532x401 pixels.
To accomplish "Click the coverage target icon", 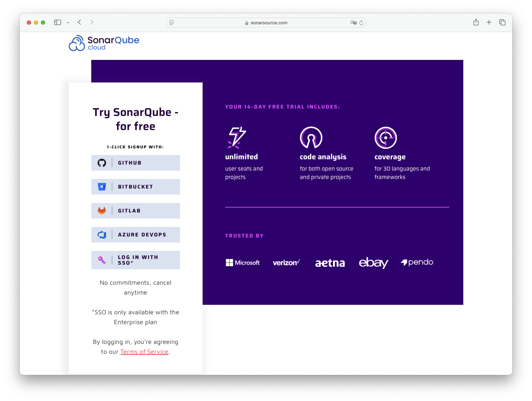I will 386,137.
